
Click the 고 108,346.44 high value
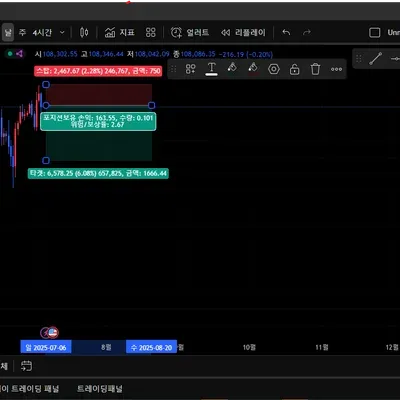(102, 54)
